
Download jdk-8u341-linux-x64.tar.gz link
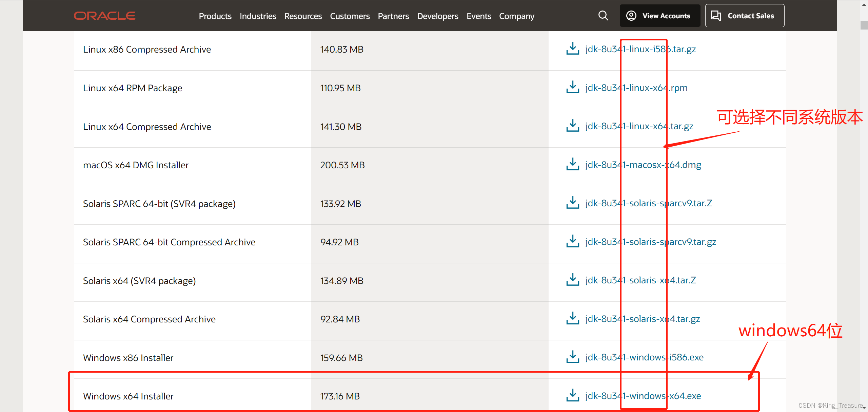(x=639, y=126)
